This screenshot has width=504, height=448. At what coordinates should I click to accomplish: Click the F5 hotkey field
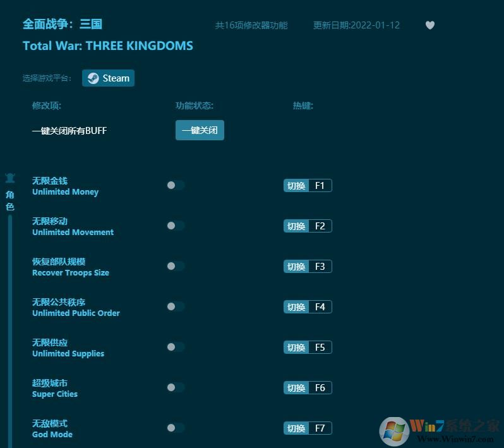point(320,348)
